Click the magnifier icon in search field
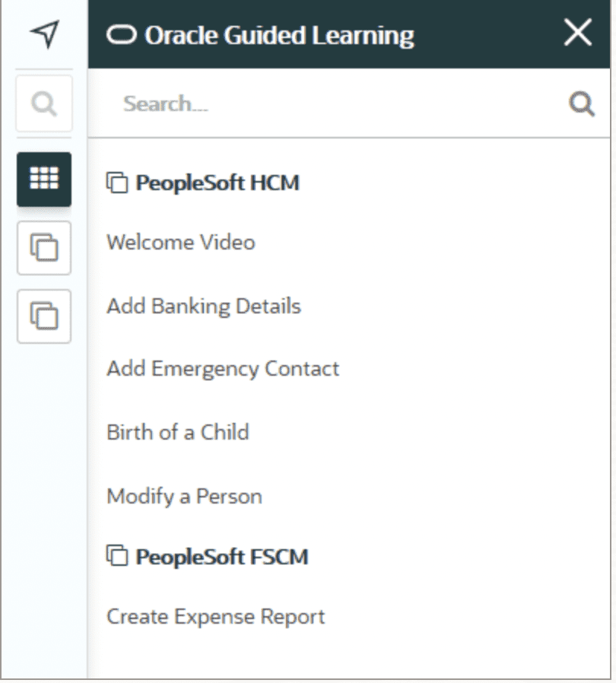Image resolution: width=616 pixels, height=683 pixels. point(582,103)
